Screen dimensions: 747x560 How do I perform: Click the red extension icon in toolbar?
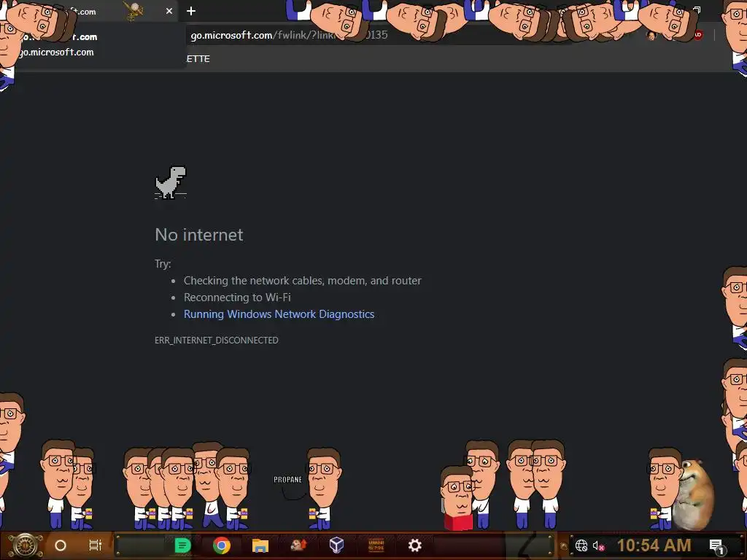click(x=697, y=35)
